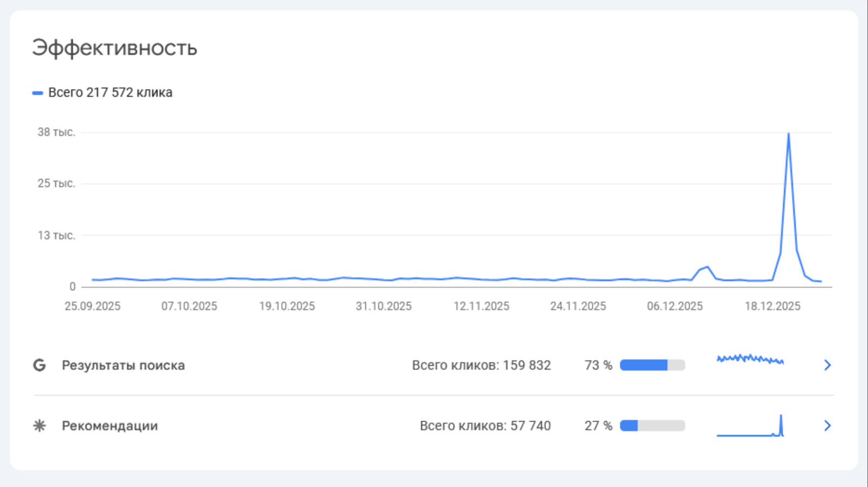
Task: Click the Google G icon
Action: (40, 365)
